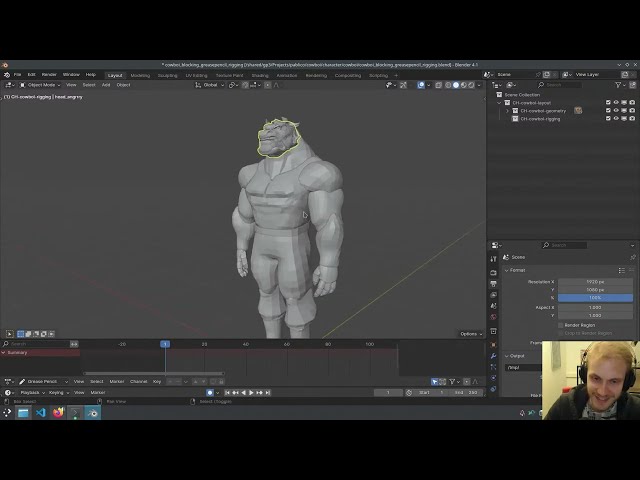
Task: Toggle viewport gizmos display
Action: tap(403, 85)
